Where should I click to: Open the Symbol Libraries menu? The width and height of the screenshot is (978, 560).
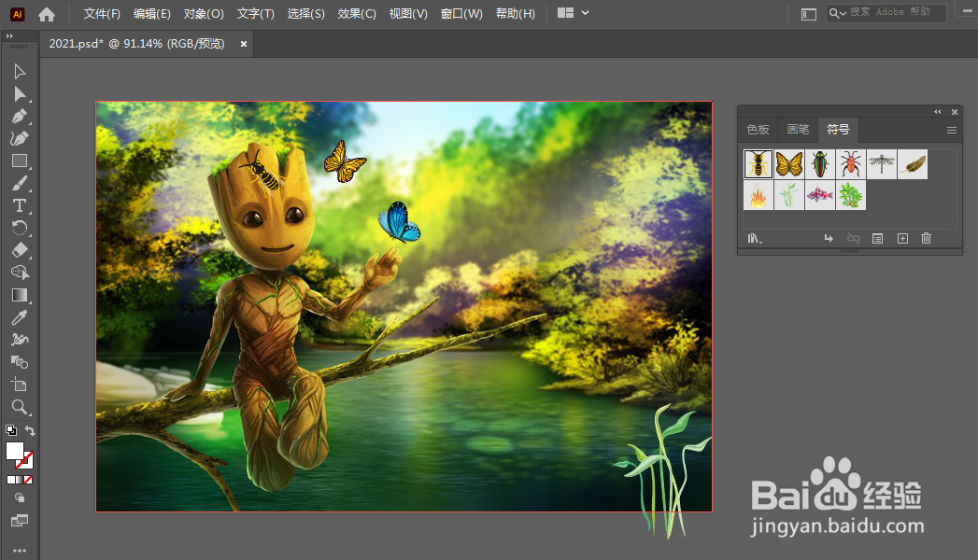(x=755, y=239)
